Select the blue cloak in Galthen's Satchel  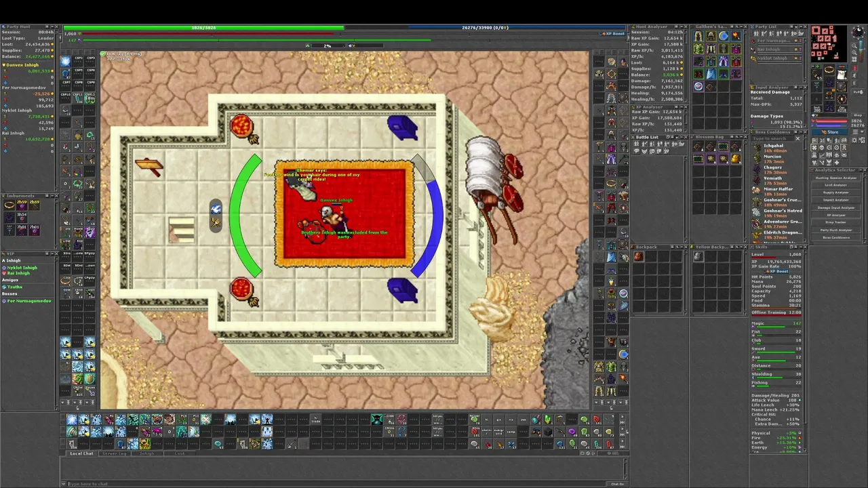coord(711,73)
